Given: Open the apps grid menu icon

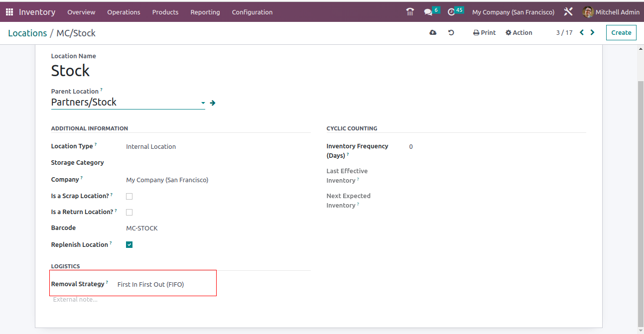Looking at the screenshot, I should (x=9, y=12).
